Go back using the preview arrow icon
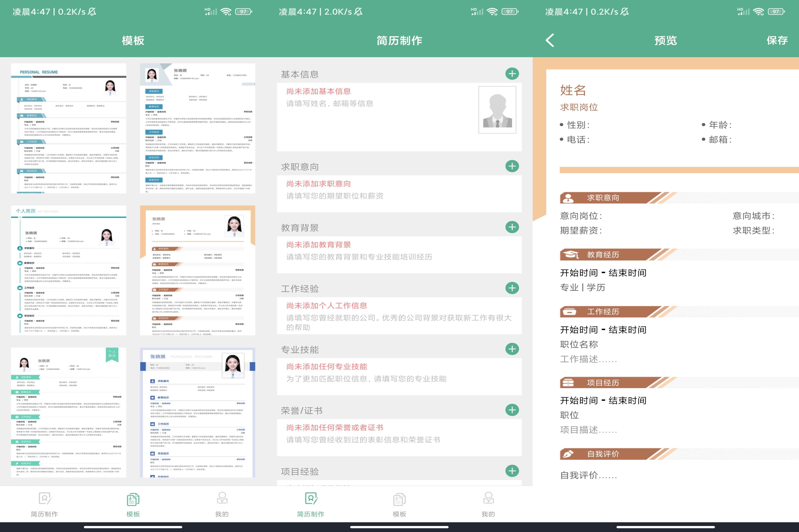Viewport: 799px width, 532px height. point(550,40)
